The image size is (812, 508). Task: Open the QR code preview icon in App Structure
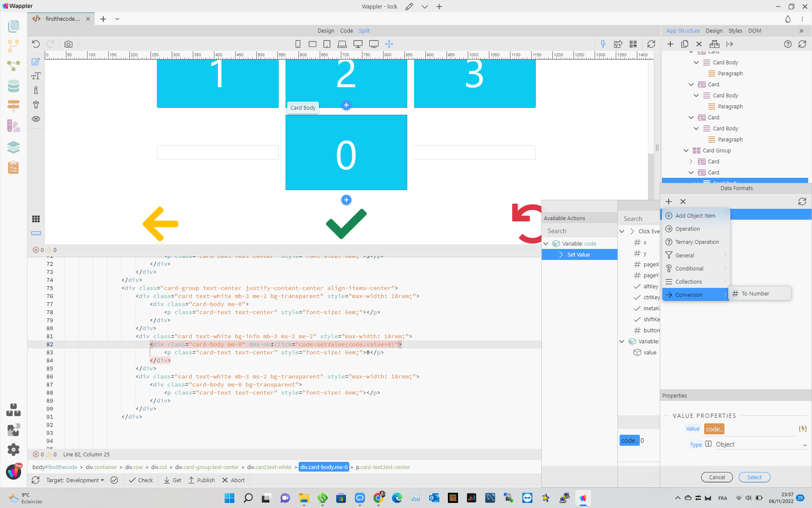pos(634,44)
